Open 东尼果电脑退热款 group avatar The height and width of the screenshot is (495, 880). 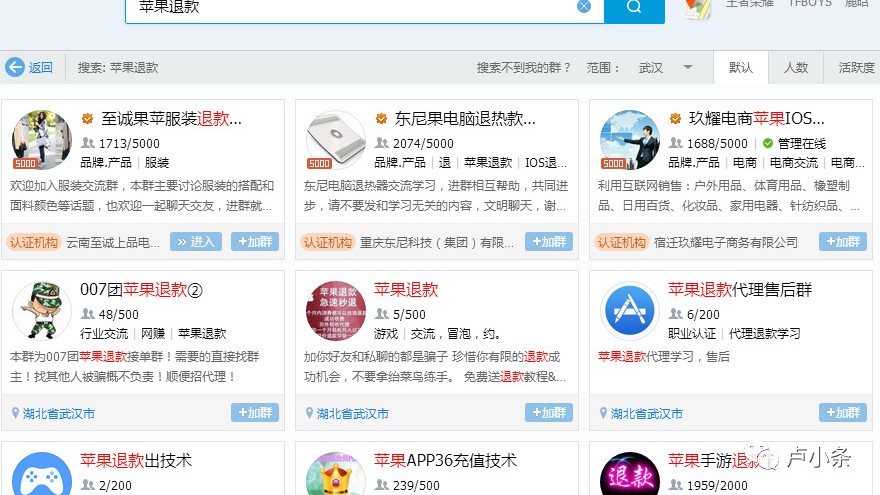[x=336, y=140]
